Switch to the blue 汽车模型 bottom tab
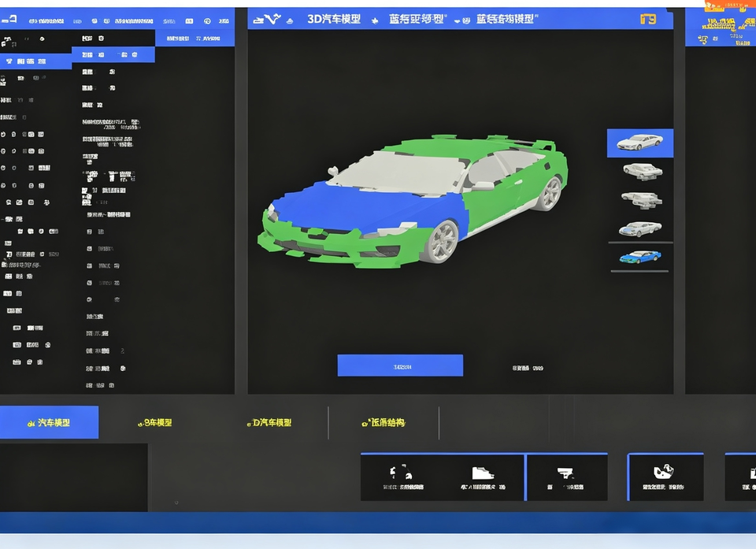 [x=49, y=423]
